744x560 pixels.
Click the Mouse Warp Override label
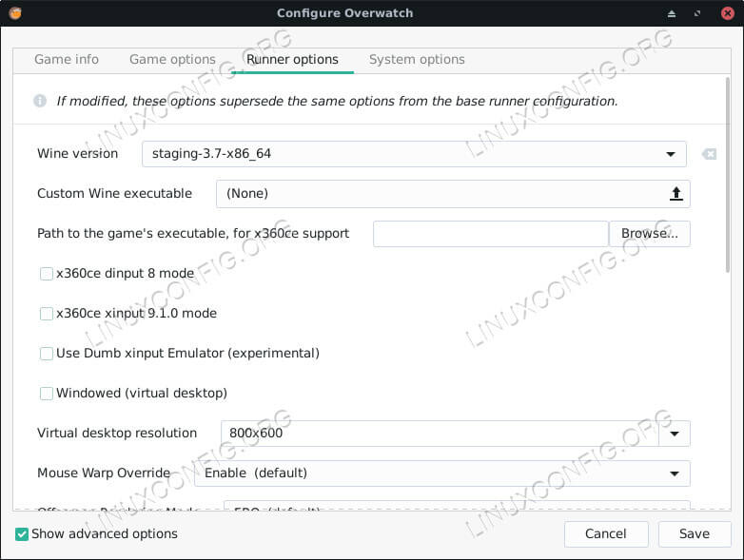[x=104, y=473]
